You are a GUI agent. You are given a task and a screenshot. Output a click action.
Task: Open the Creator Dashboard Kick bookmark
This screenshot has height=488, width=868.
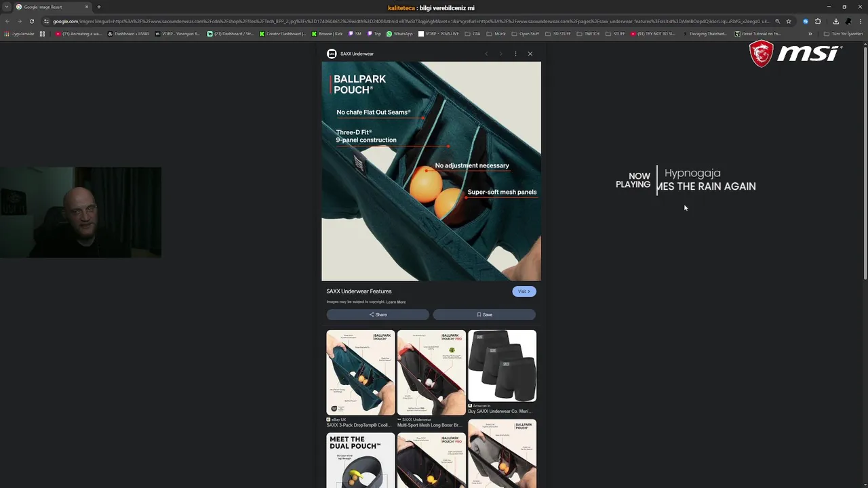[x=283, y=34]
